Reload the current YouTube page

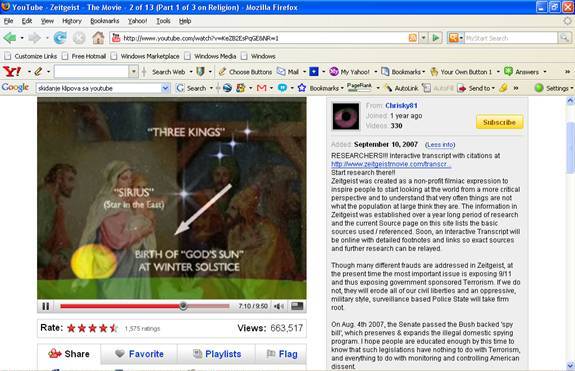[x=60, y=38]
